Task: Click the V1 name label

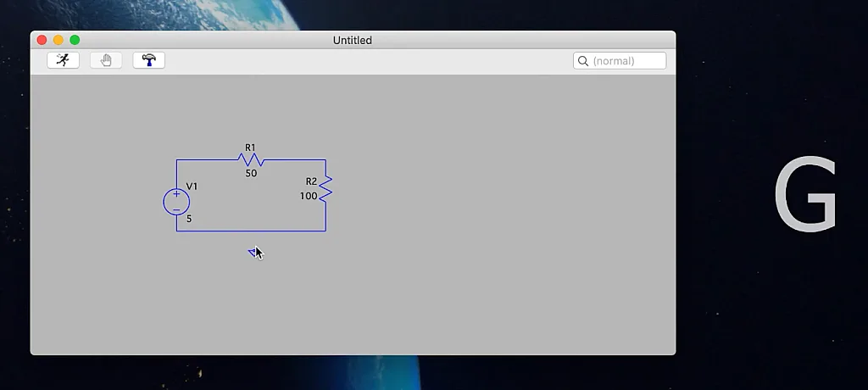Action: tap(192, 187)
